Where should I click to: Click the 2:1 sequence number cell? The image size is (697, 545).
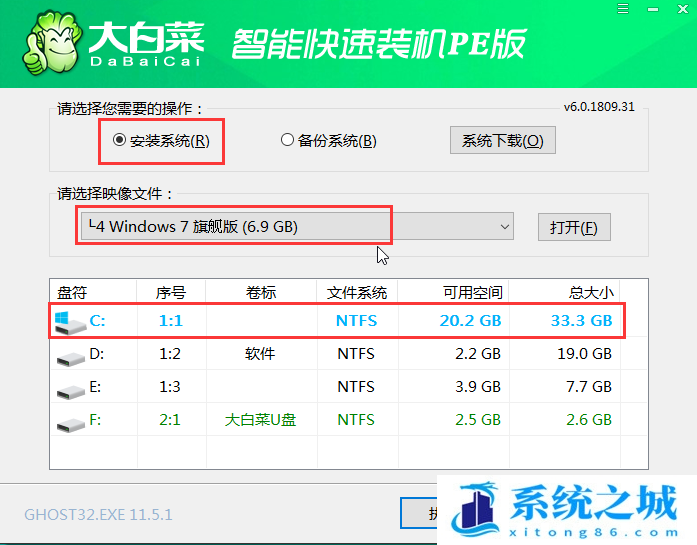pyautogui.click(x=170, y=420)
